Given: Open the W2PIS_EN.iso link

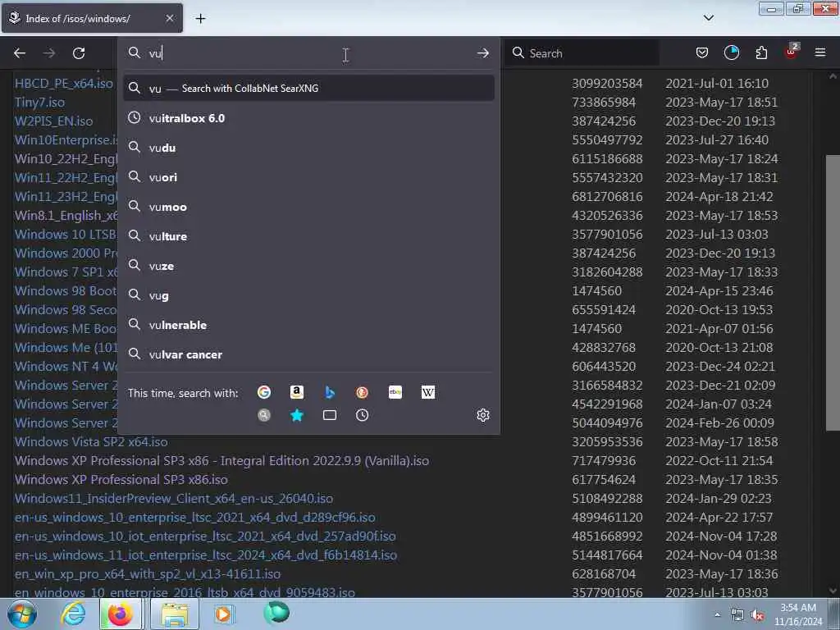Looking at the screenshot, I should pos(53,121).
